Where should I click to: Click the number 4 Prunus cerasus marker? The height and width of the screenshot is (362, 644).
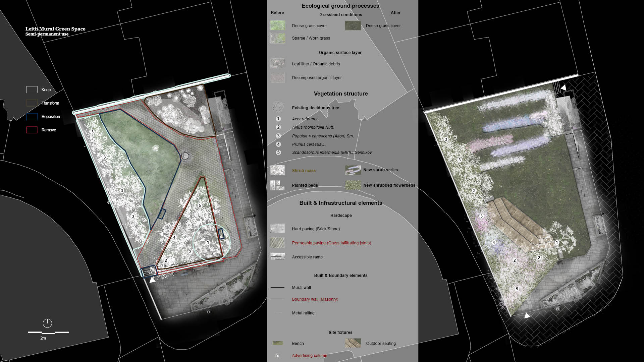(x=278, y=144)
